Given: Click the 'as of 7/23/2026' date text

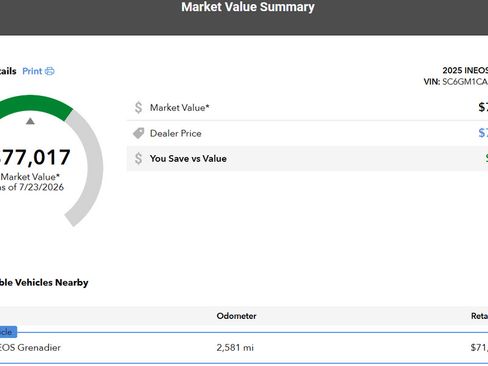Looking at the screenshot, I should [32, 187].
